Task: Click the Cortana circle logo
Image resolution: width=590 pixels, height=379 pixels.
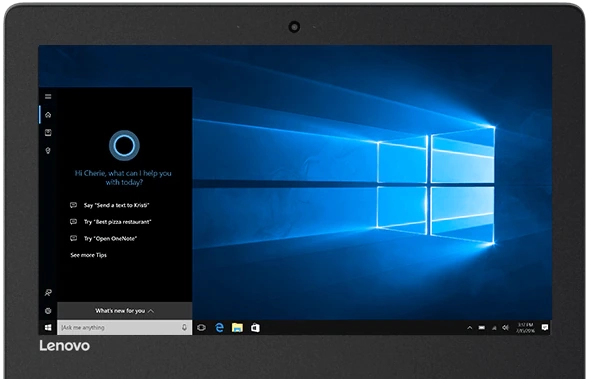Action: click(124, 145)
